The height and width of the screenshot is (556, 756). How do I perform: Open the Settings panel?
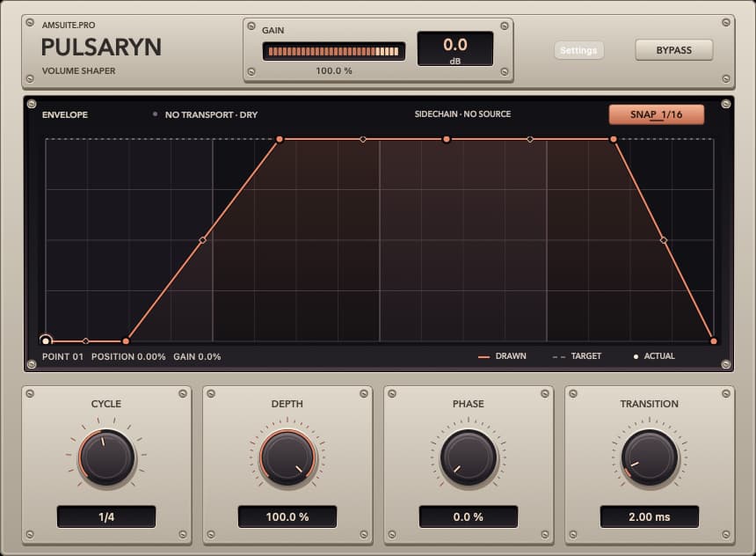[x=578, y=50]
